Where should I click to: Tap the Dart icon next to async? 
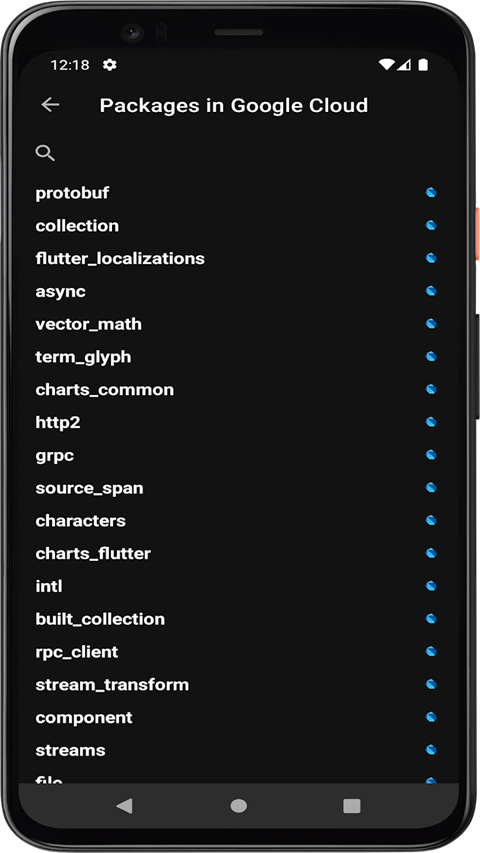click(430, 291)
